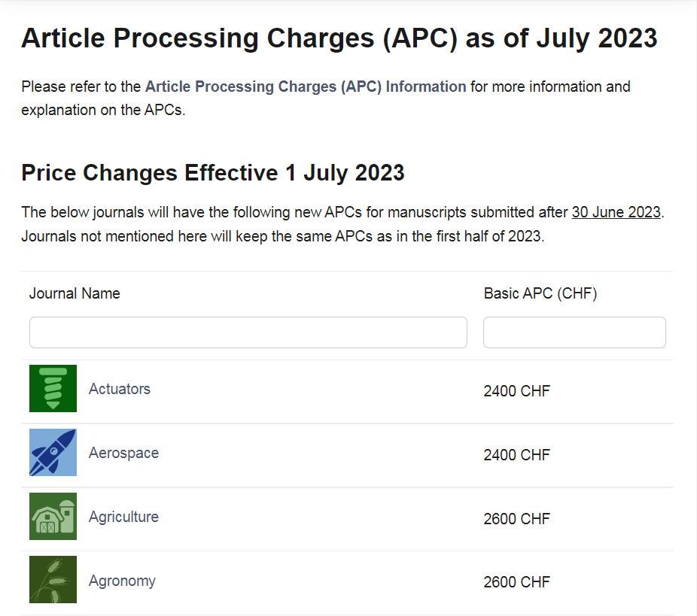
Task: Click the Agronomy 2600 CHF cell
Action: 517,582
